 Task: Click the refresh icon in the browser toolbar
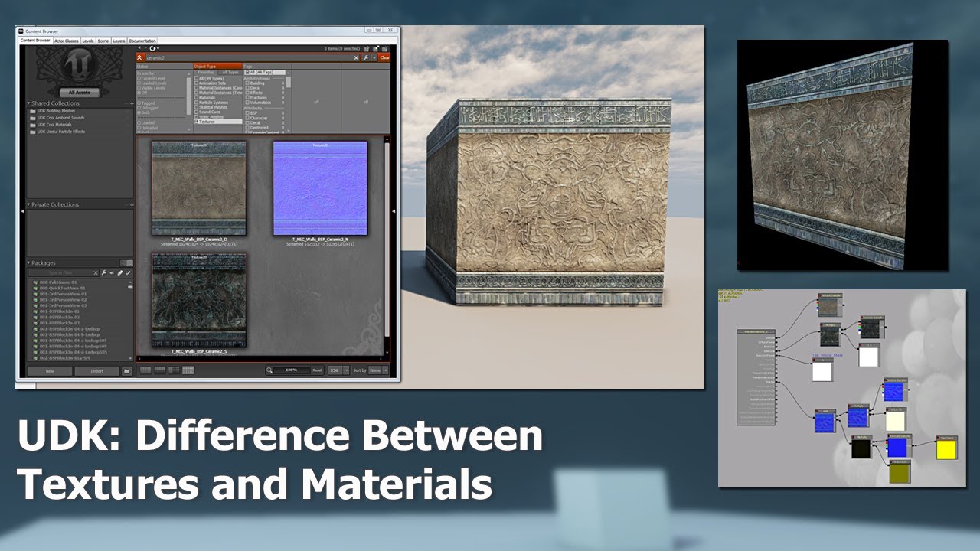pyautogui.click(x=152, y=48)
